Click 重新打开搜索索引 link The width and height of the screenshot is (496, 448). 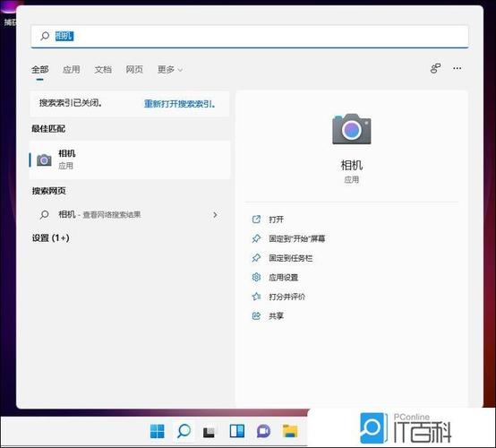[180, 104]
